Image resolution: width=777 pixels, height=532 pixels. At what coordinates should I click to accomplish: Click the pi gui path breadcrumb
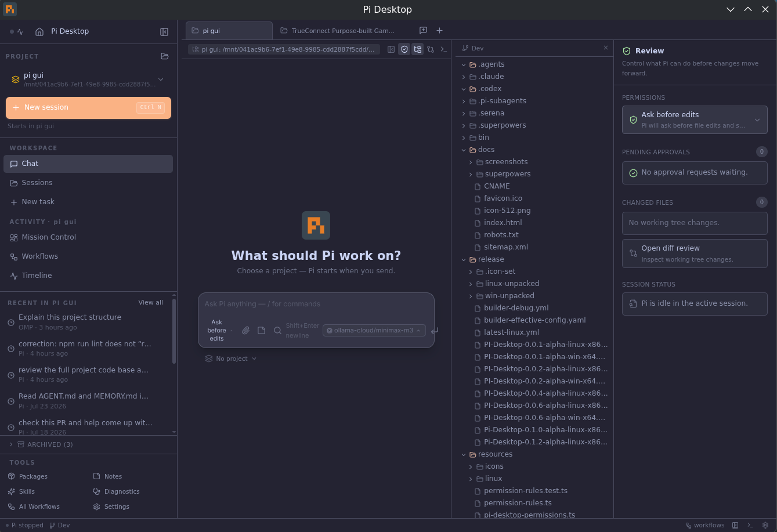[x=284, y=49]
